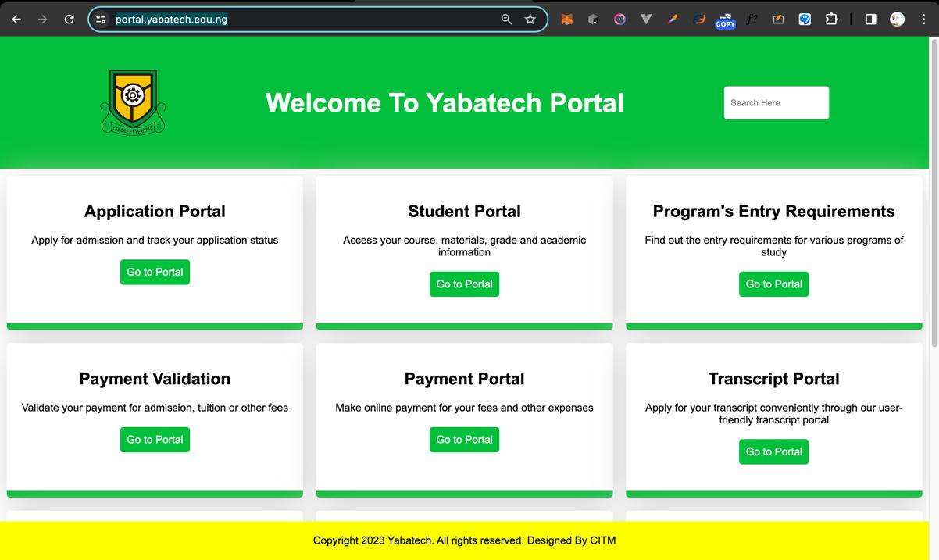Go to Portal under Program's Entry Requirements
Viewport: 939px width, 560px height.
click(773, 284)
